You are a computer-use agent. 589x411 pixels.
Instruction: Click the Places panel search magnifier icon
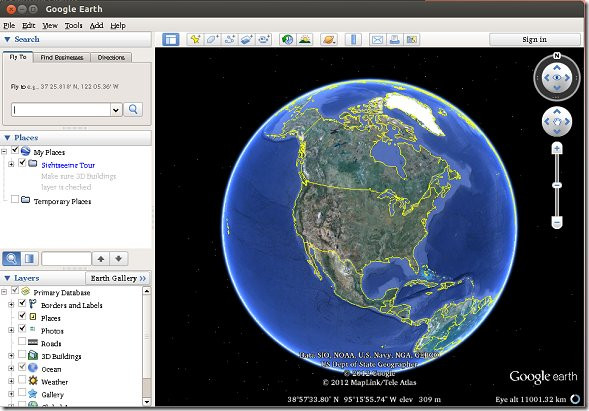pyautogui.click(x=12, y=258)
